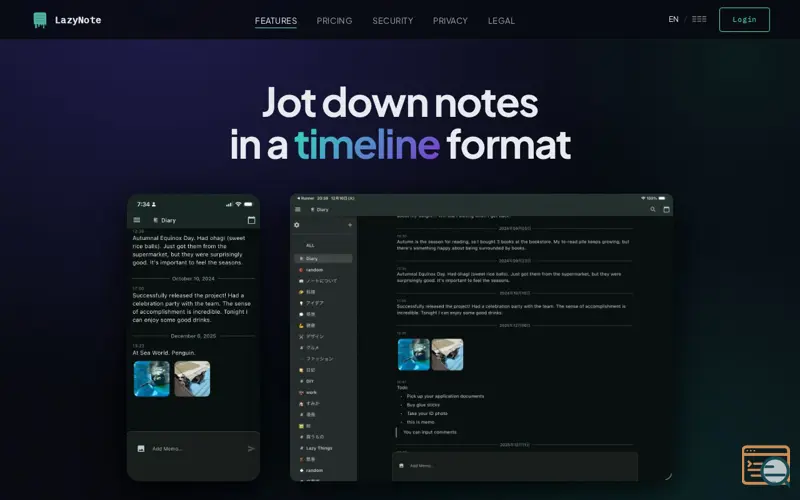The width and height of the screenshot is (800, 500).
Task: Click image attach icon in phone memo bar
Action: tap(141, 448)
